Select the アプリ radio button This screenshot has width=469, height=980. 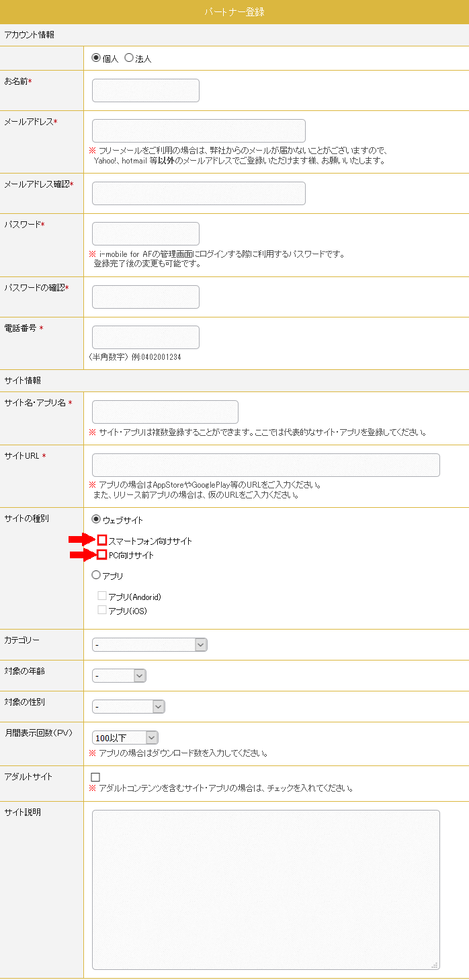pos(96,575)
